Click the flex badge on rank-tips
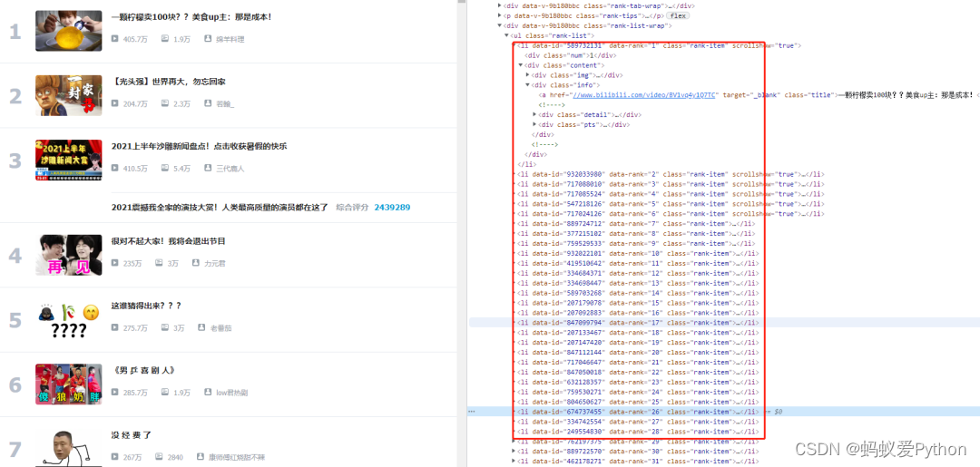The height and width of the screenshot is (467, 980). (678, 15)
